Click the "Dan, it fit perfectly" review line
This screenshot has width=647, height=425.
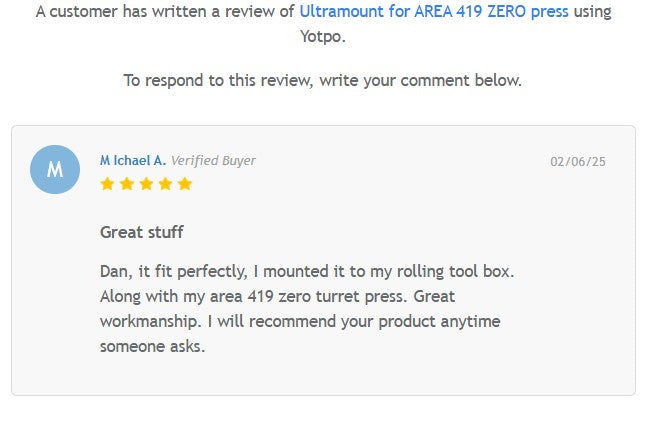(306, 271)
